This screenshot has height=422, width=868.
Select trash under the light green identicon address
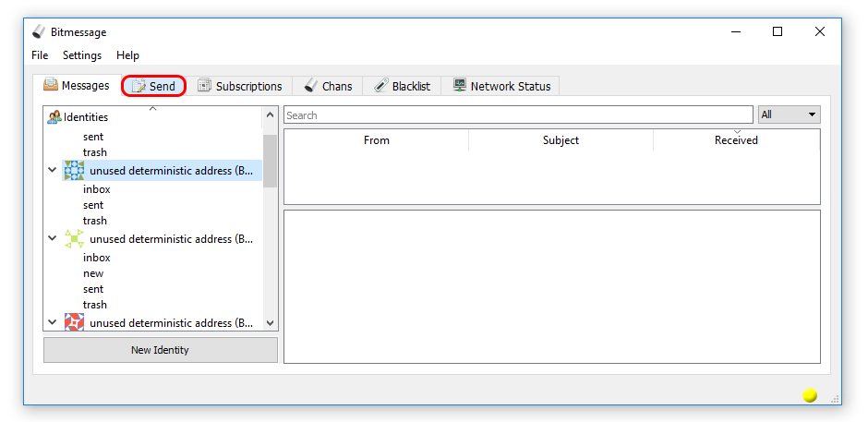pos(95,305)
